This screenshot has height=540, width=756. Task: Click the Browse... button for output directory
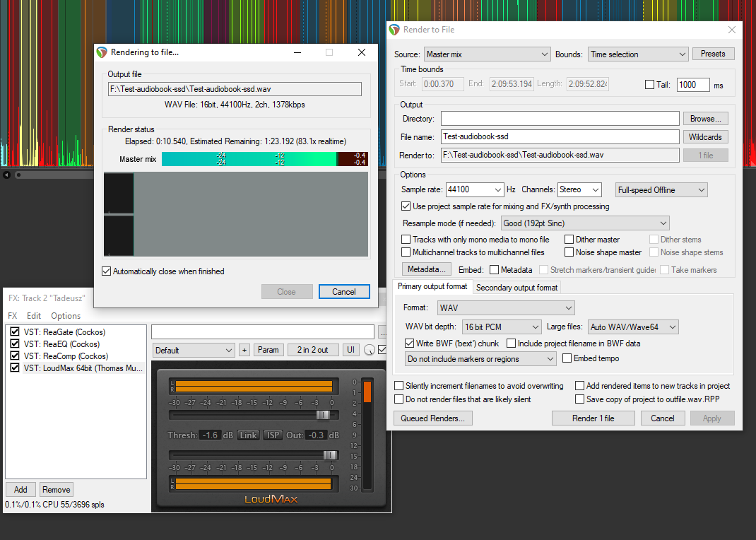(x=705, y=119)
